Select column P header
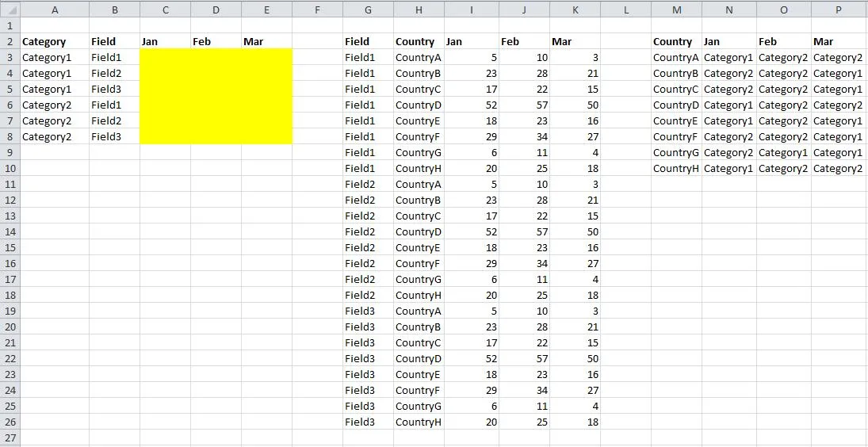Screen dimensions: 868x447 (x=839, y=10)
